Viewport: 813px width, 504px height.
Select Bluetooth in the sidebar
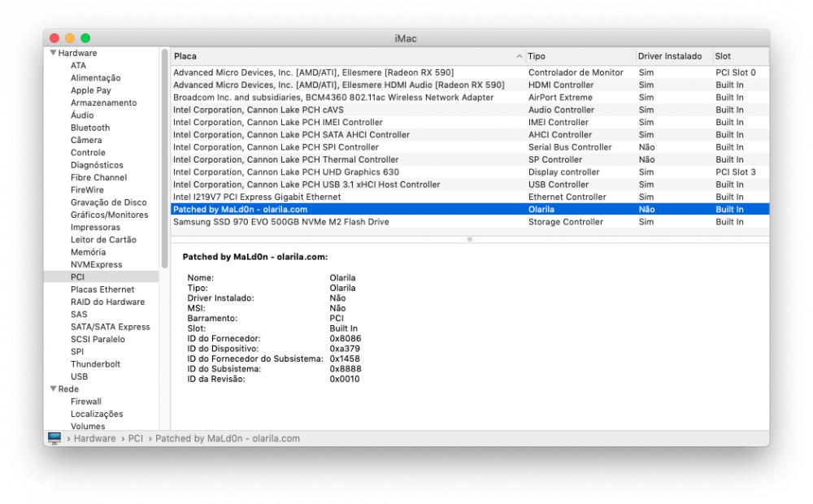pos(90,128)
